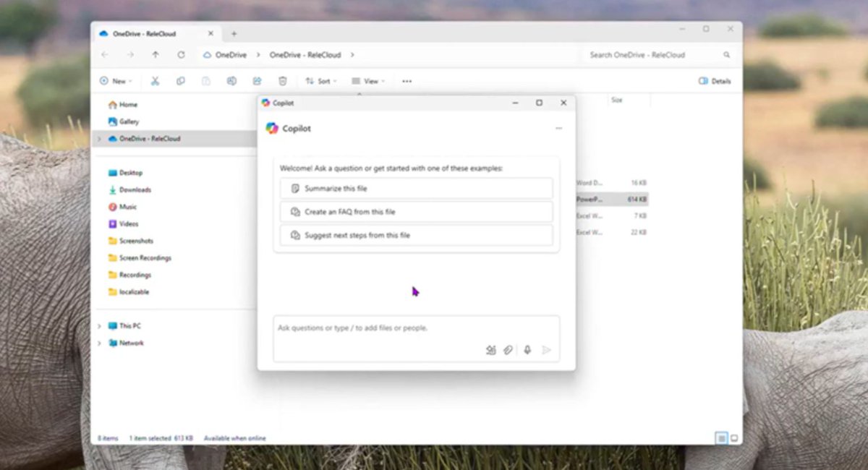868x470 pixels.
Task: Click the chevron after OneDrive in the address bar
Action: (x=258, y=55)
